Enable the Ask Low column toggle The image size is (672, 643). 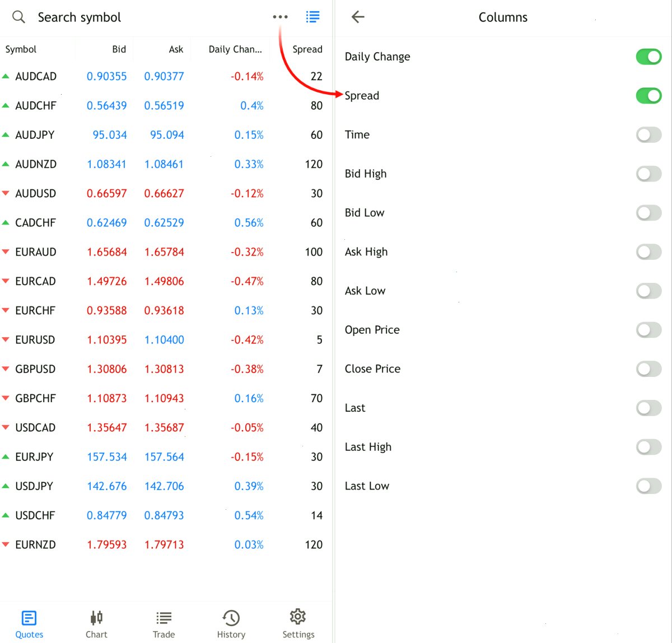(648, 291)
